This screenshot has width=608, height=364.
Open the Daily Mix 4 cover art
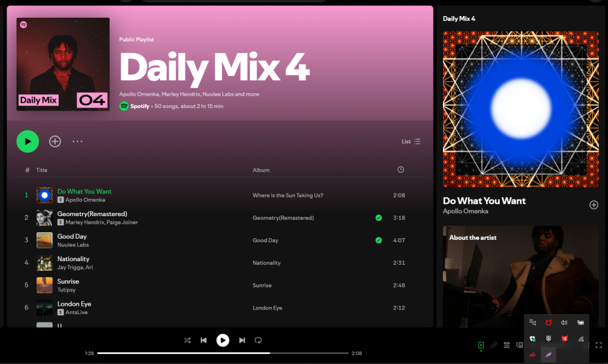pyautogui.click(x=63, y=64)
